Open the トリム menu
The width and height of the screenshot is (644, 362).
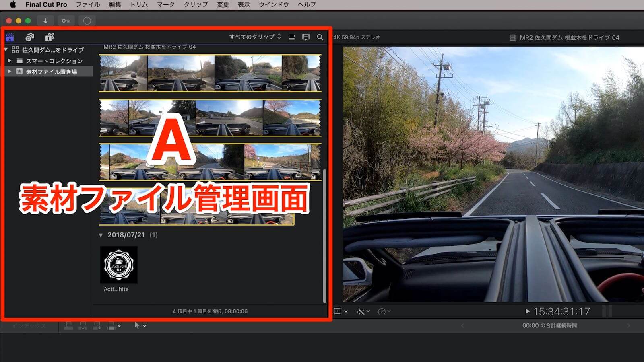pos(139,4)
